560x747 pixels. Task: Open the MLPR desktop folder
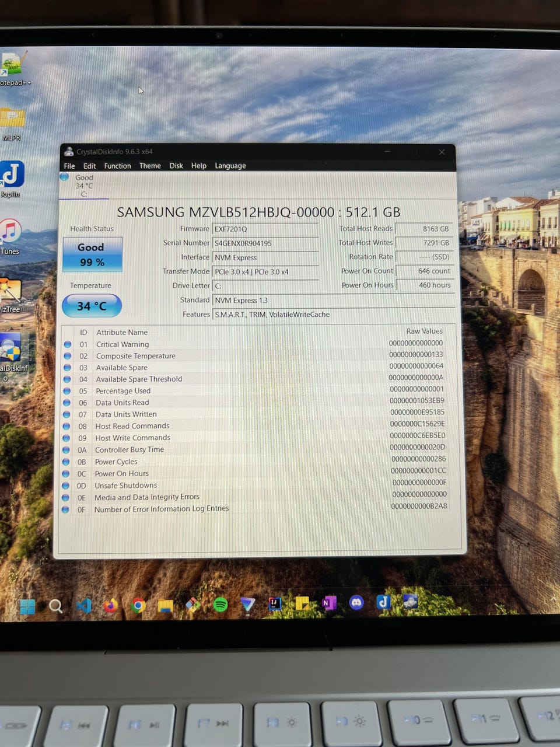12,124
